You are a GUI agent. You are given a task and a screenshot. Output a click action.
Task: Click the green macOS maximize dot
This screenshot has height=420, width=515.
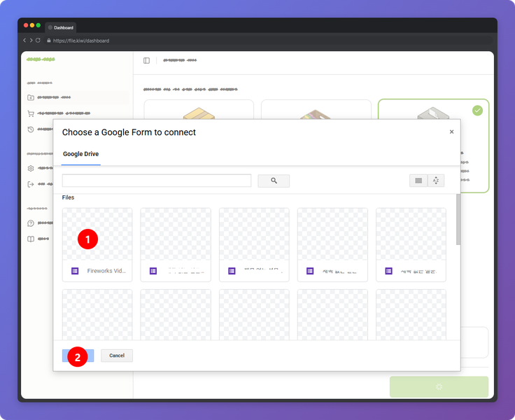point(38,25)
